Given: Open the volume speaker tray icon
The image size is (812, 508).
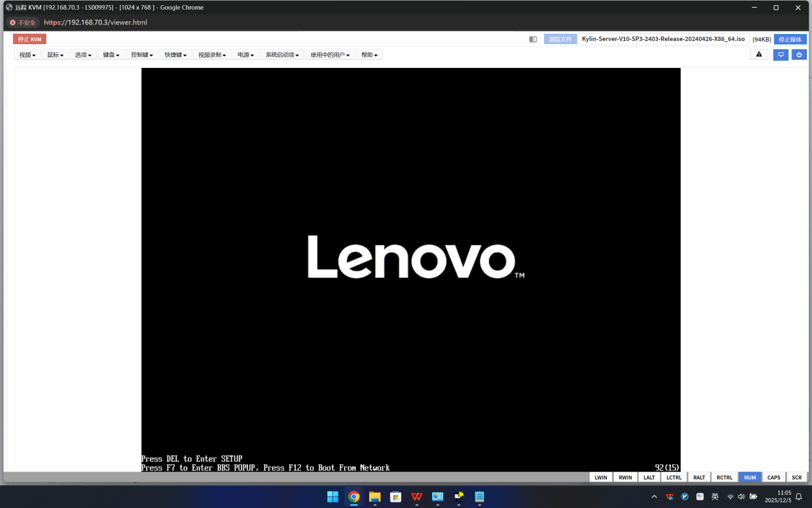Looking at the screenshot, I should point(742,496).
